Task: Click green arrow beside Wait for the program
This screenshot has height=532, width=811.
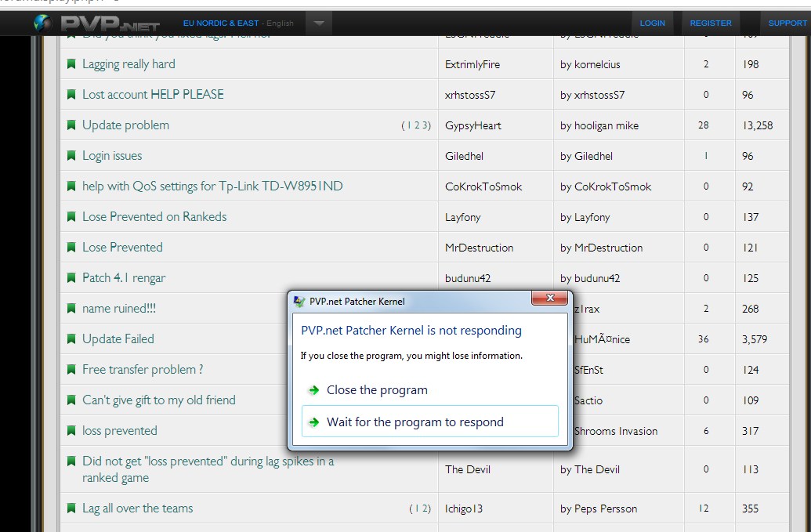Action: coord(313,422)
